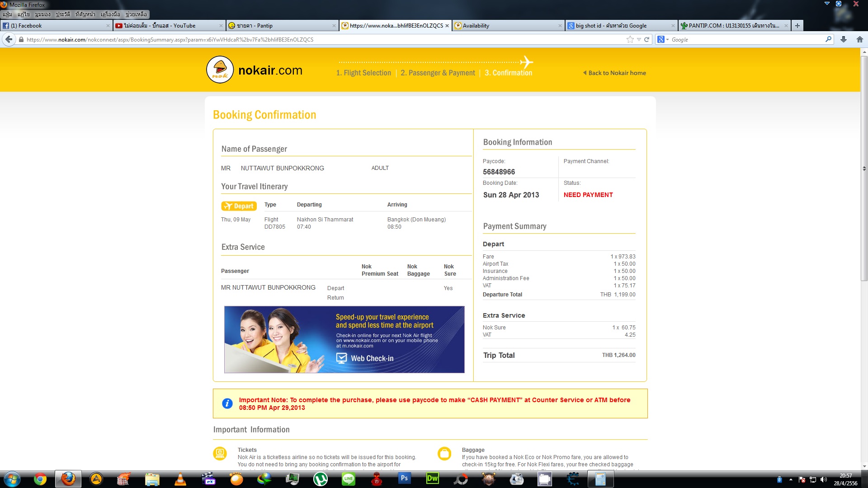Click Back to Nokair home link
Image resolution: width=868 pixels, height=488 pixels.
[614, 73]
